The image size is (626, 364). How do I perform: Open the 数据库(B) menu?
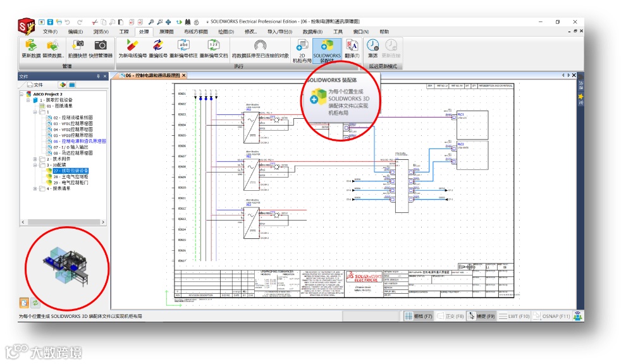coord(312,32)
